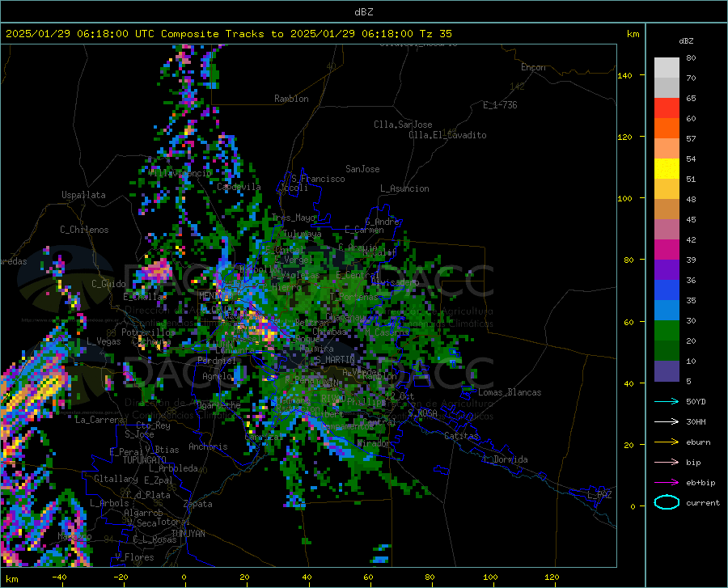The image size is (728, 588).
Task: Click the Zapata place label
Action: point(198,504)
